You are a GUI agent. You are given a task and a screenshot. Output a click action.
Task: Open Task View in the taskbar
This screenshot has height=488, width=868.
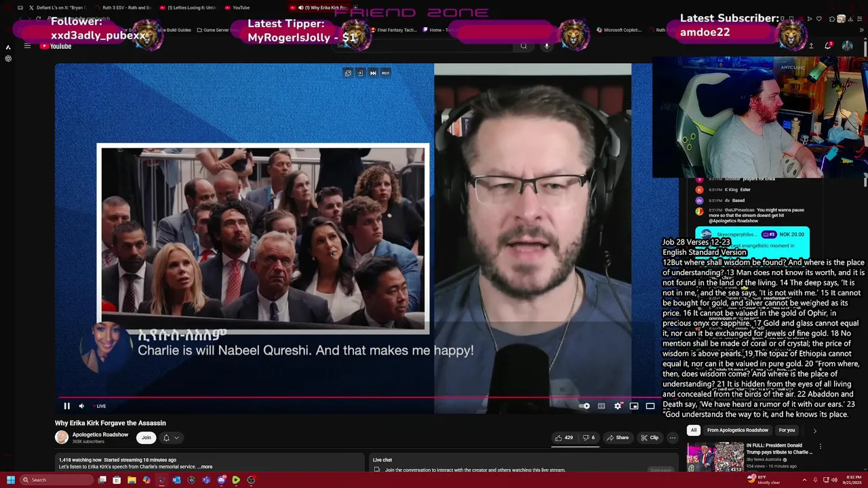(x=102, y=480)
